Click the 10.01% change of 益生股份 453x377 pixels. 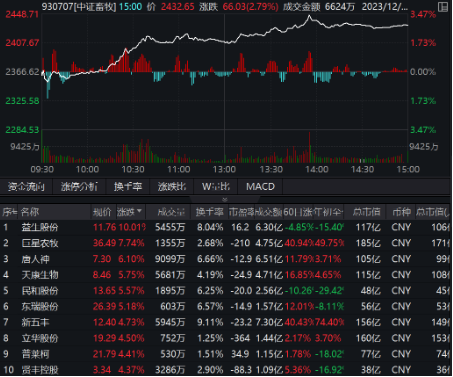coord(132,227)
